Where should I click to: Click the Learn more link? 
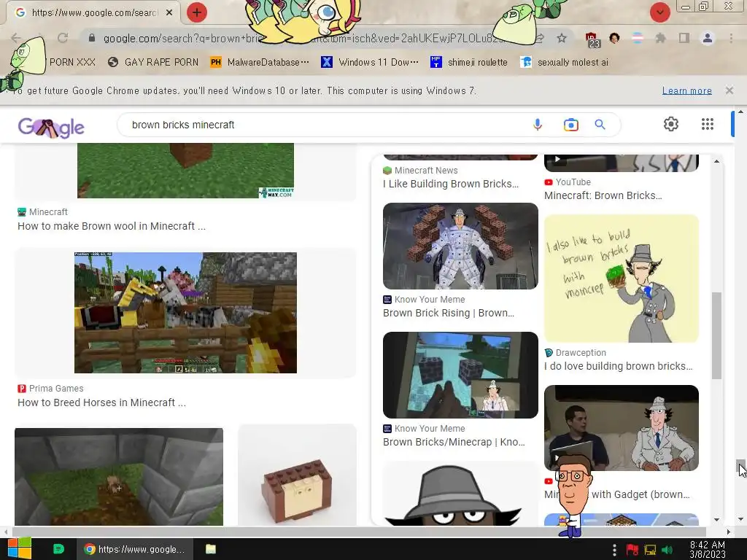point(686,90)
